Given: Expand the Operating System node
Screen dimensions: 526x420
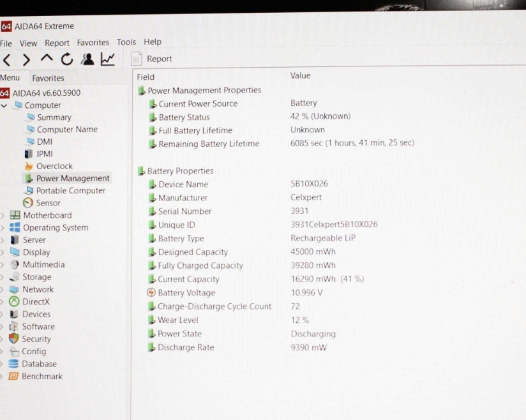Looking at the screenshot, I should (3, 228).
